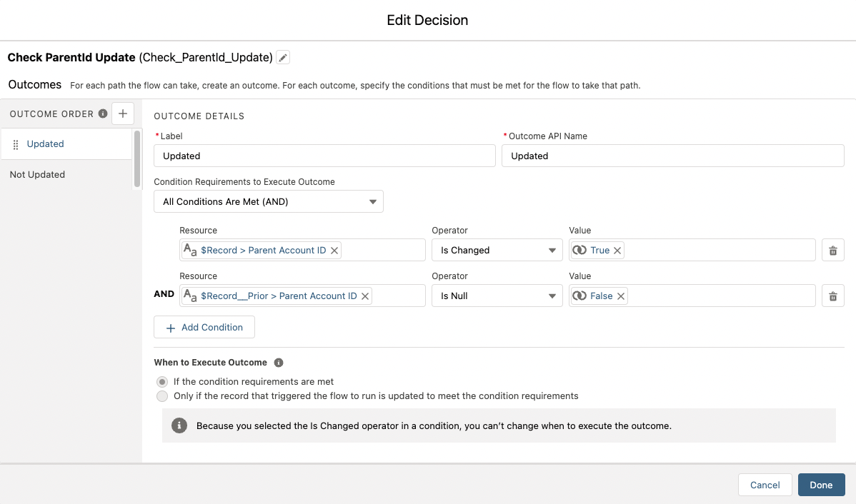
Task: Remove the True value pill
Action: [x=617, y=251]
